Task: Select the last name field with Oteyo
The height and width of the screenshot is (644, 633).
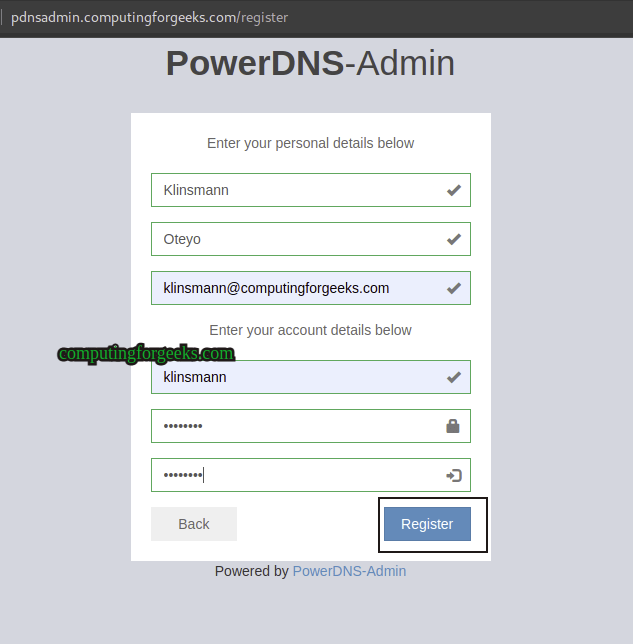Action: click(x=311, y=239)
